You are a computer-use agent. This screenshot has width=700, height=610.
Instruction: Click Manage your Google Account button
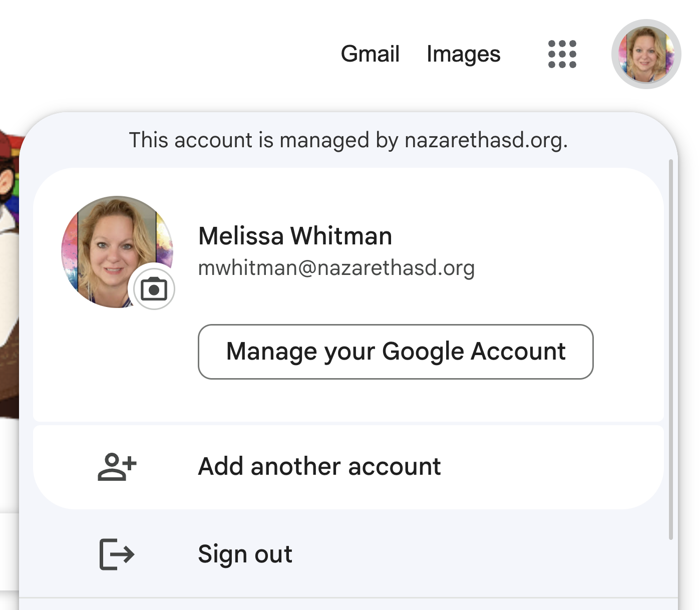[396, 352]
